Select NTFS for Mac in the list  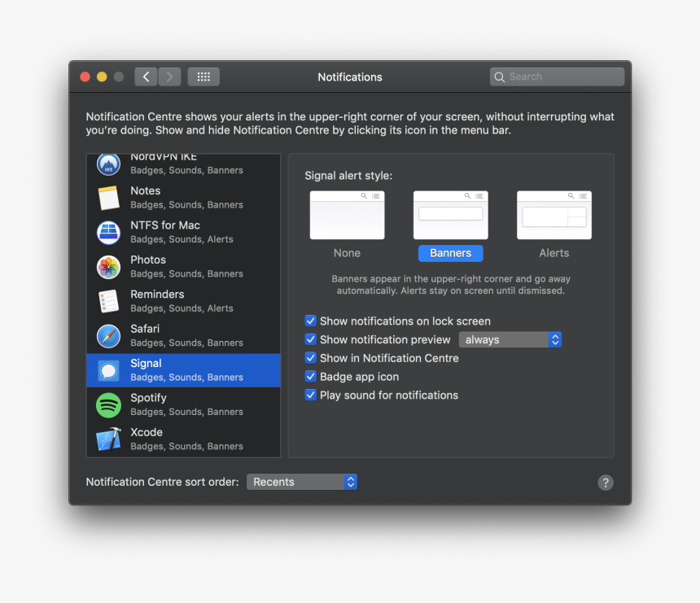pyautogui.click(x=183, y=232)
